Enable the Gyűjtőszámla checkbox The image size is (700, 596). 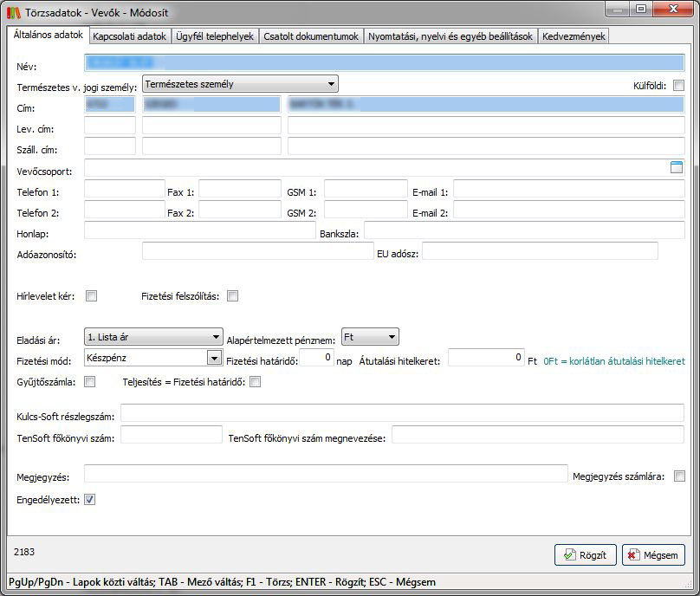[x=90, y=382]
